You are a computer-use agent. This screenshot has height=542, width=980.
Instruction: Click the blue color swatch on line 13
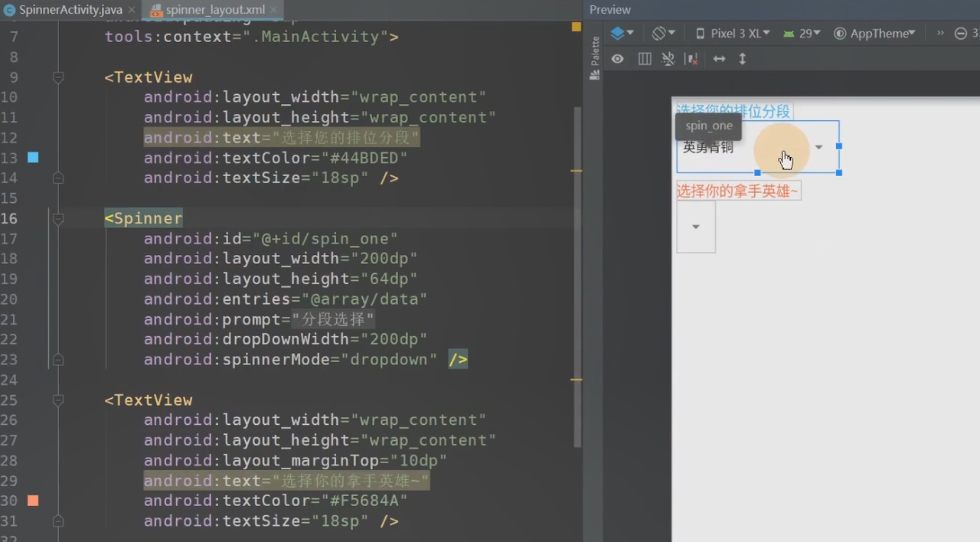(x=33, y=158)
